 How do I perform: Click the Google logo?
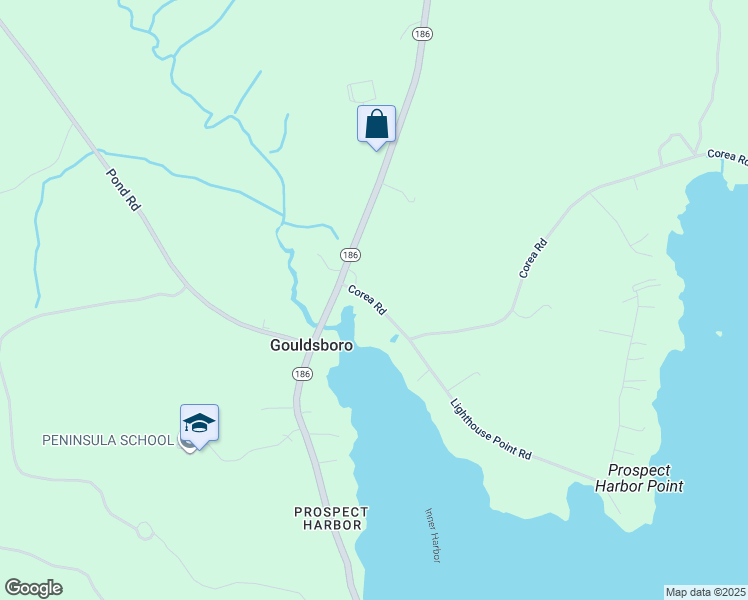click(x=33, y=588)
